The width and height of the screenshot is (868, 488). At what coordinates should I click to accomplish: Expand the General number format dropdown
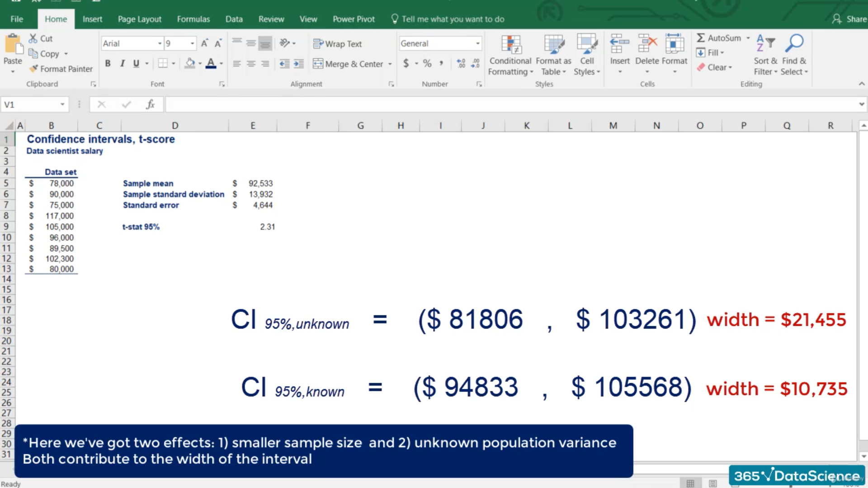[477, 43]
